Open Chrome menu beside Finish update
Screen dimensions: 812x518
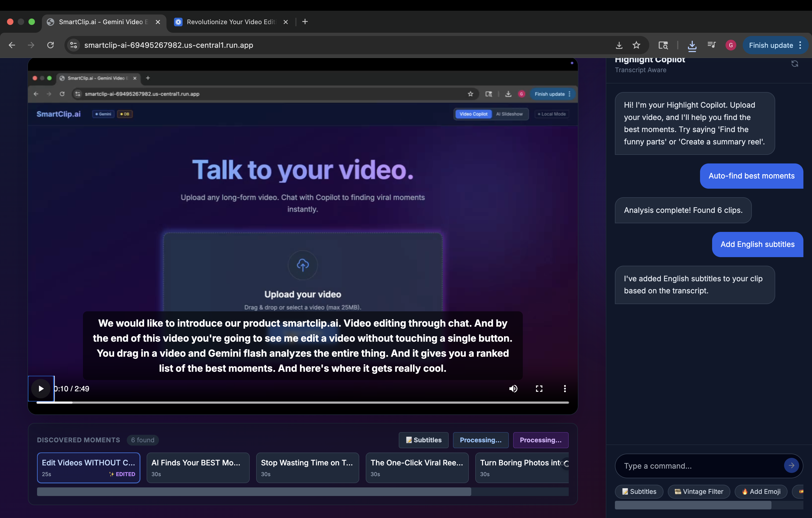(x=800, y=45)
